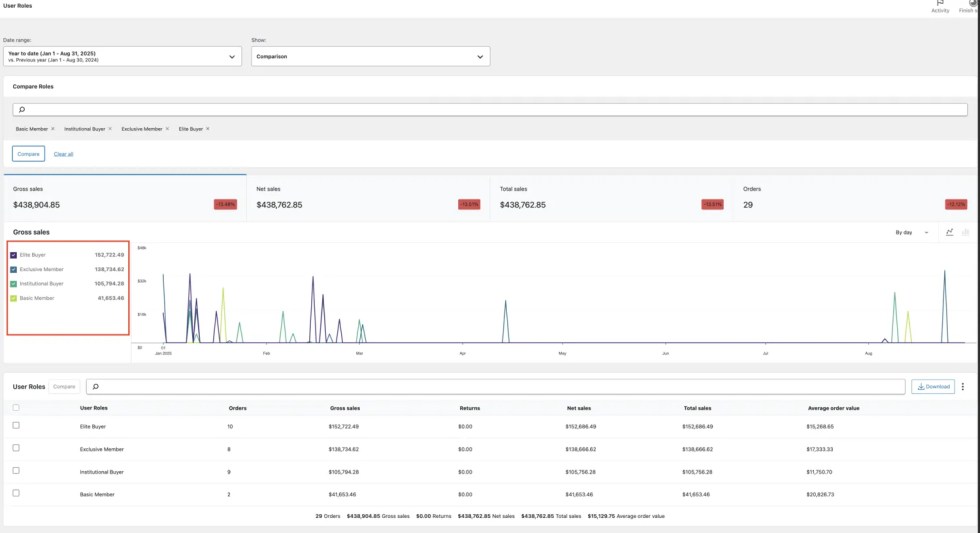The image size is (980, 533).
Task: Sort by Net sales column header
Action: pyautogui.click(x=579, y=408)
